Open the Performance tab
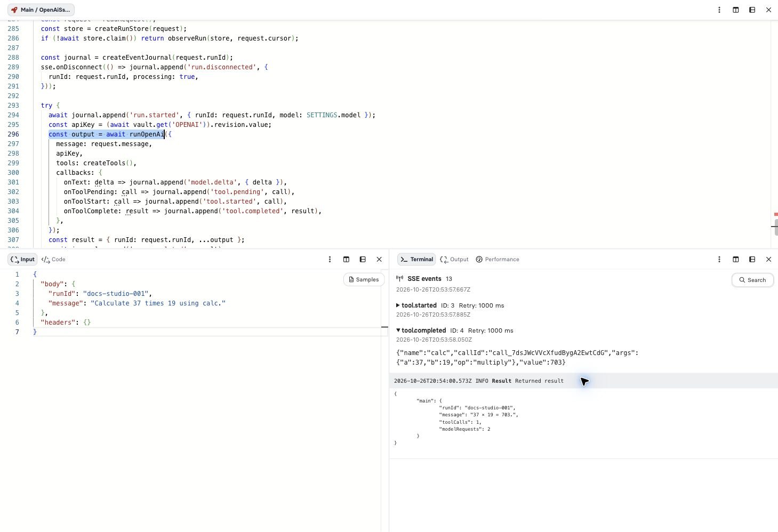The image size is (778, 532). pos(497,259)
